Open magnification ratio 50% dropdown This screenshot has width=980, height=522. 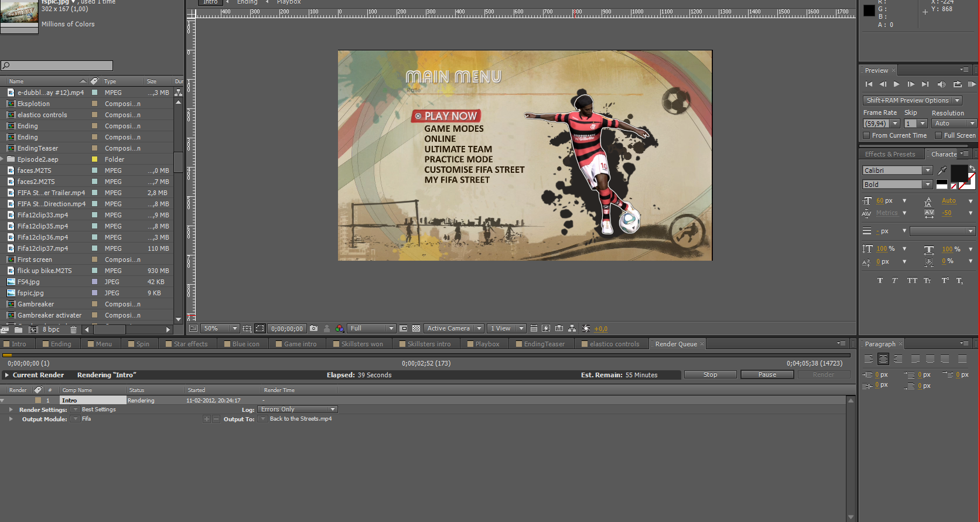click(x=220, y=329)
